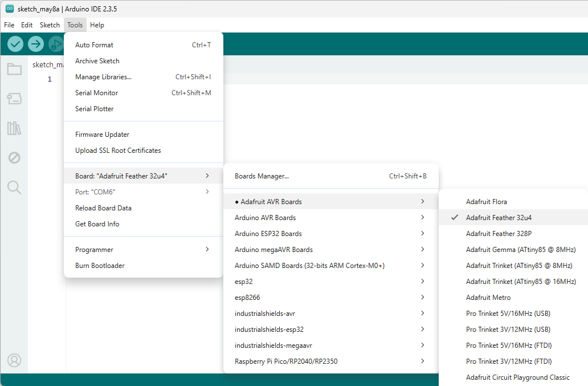Expand the Port: "COM6" submenu

click(144, 192)
